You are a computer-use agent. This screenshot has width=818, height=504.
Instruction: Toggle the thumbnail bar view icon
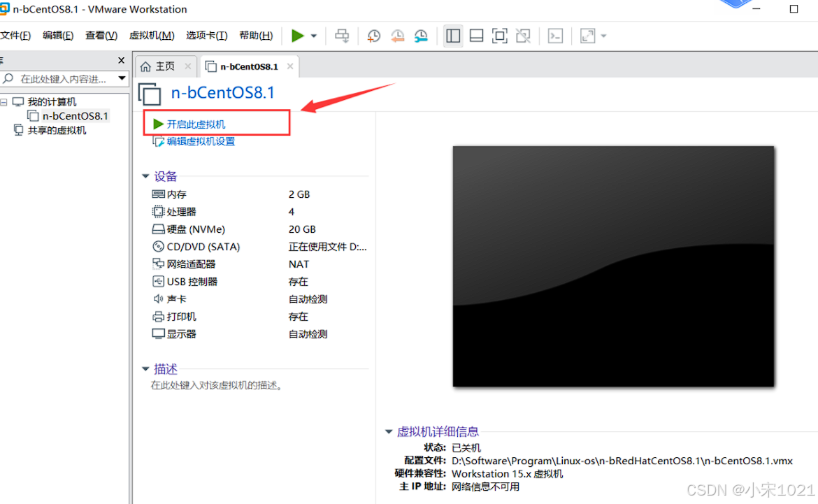(x=476, y=36)
